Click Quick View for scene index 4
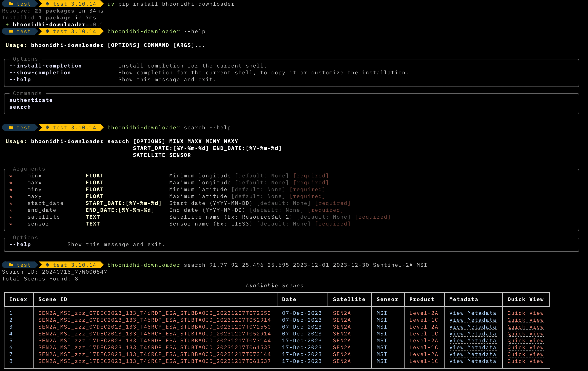This screenshot has height=371, width=588. click(526, 334)
